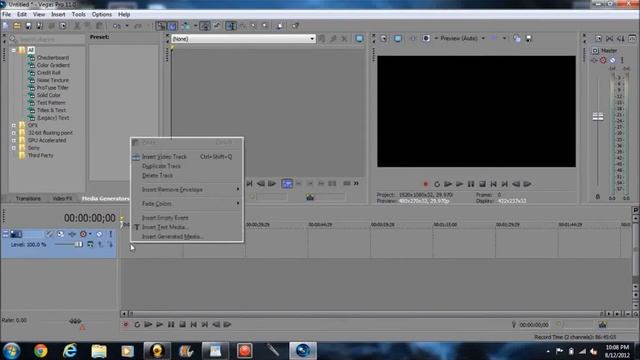Image resolution: width=640 pixels, height=360 pixels.
Task: Select Titles & Text generator
Action: coord(51,110)
